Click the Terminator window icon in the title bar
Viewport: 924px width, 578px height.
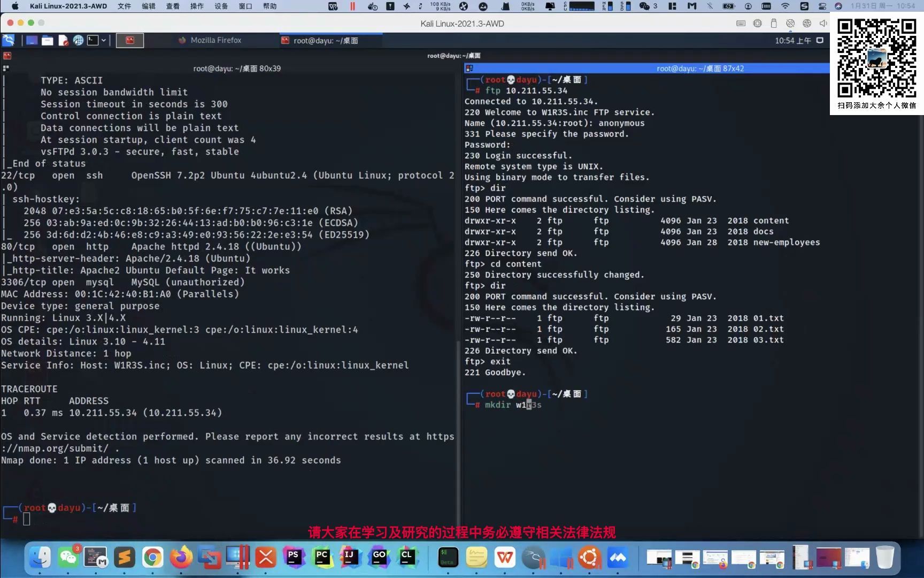(7, 56)
